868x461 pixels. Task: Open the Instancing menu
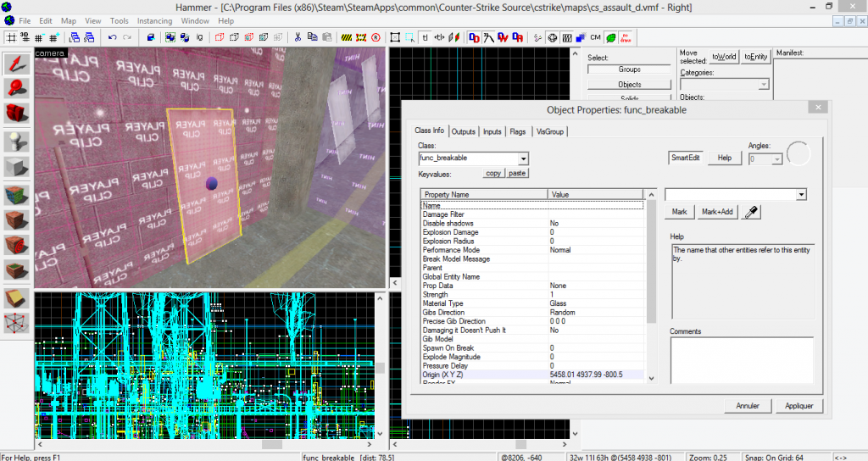point(154,20)
